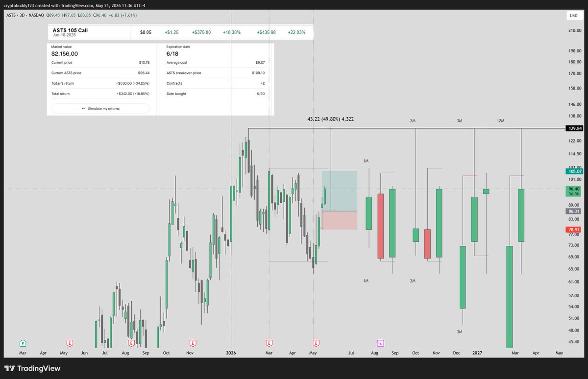
Task: Click the red stop-loss zone of long position
Action: point(340,220)
